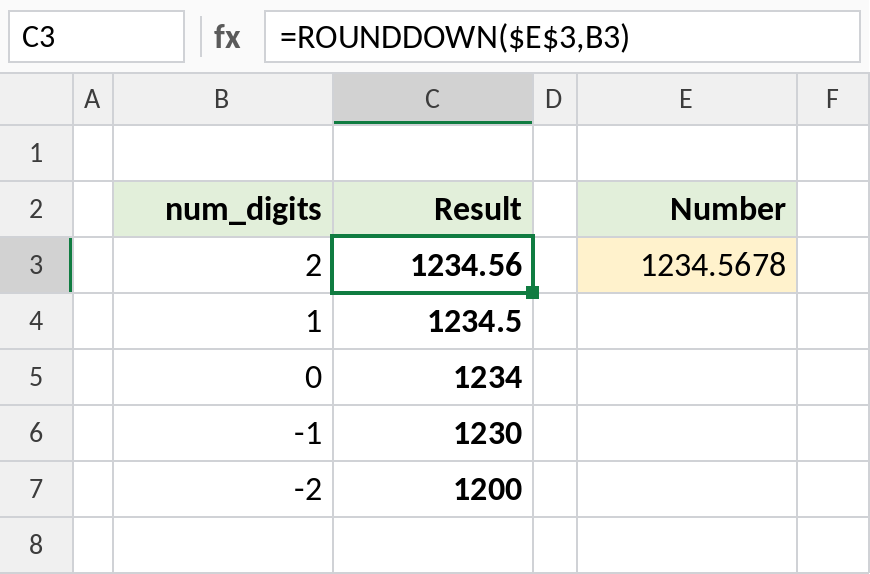Select column F header
This screenshot has height=574, width=870.
point(833,99)
